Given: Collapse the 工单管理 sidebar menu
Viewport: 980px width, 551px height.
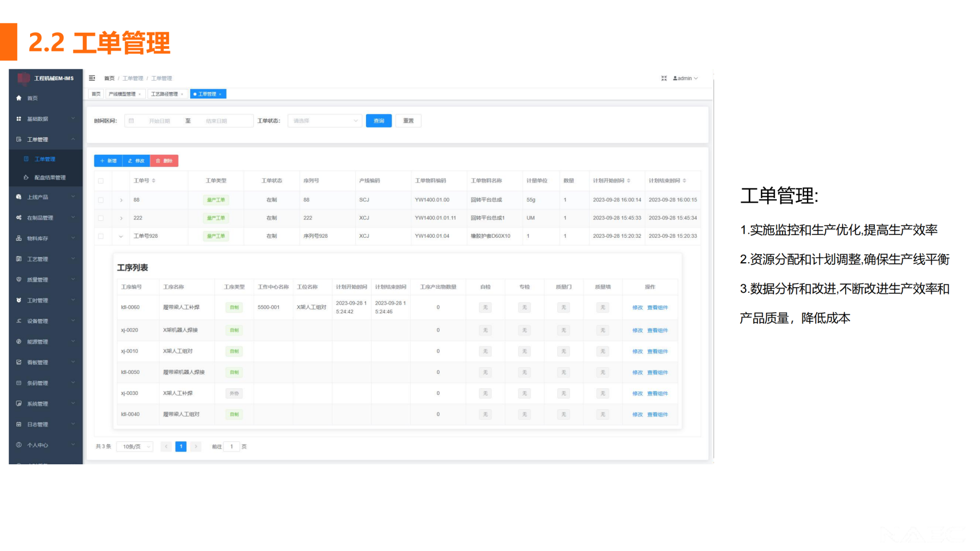Looking at the screenshot, I should (x=46, y=139).
